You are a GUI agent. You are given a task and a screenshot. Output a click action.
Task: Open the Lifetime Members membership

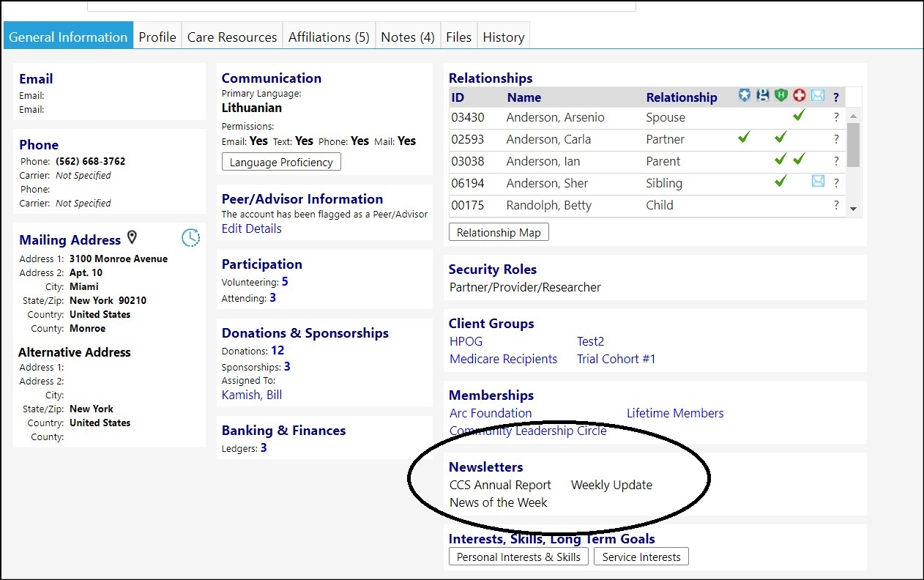(675, 413)
